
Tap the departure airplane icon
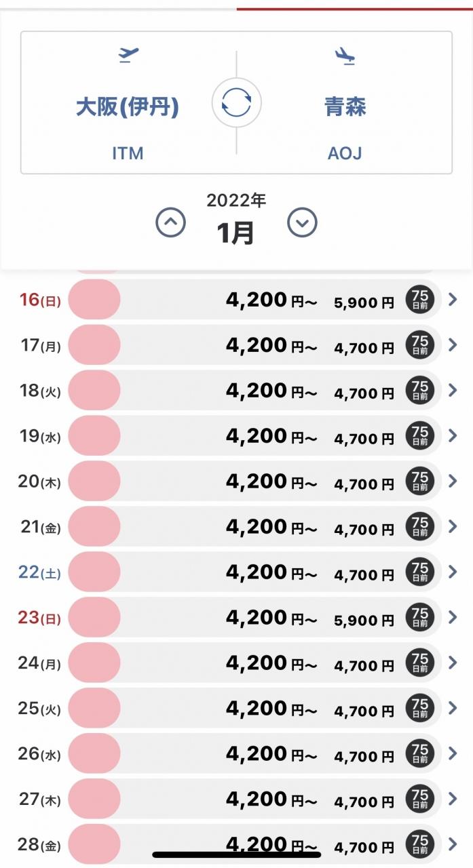pyautogui.click(x=128, y=55)
